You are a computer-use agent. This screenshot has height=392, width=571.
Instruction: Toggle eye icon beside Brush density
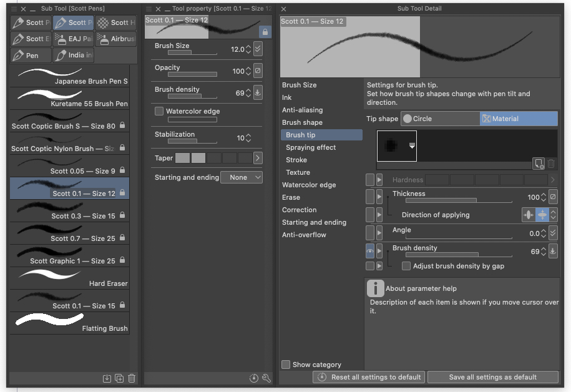pyautogui.click(x=370, y=251)
